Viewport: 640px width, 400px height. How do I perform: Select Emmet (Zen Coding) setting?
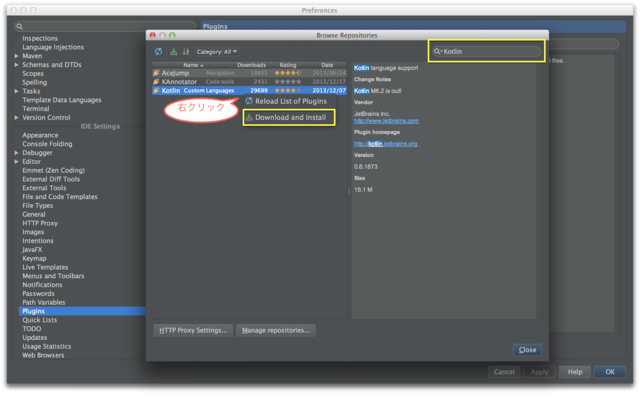53,170
